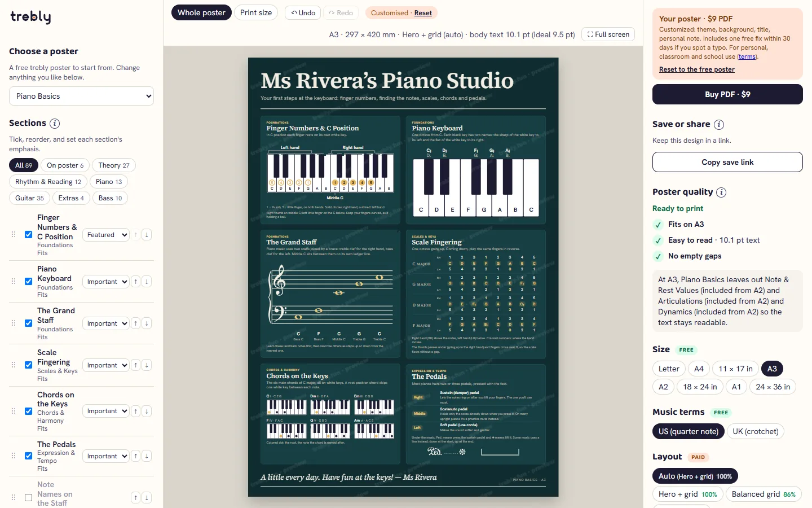Viewport: 812px width, 508px height.
Task: Open the Sections info icon
Action: 55,124
